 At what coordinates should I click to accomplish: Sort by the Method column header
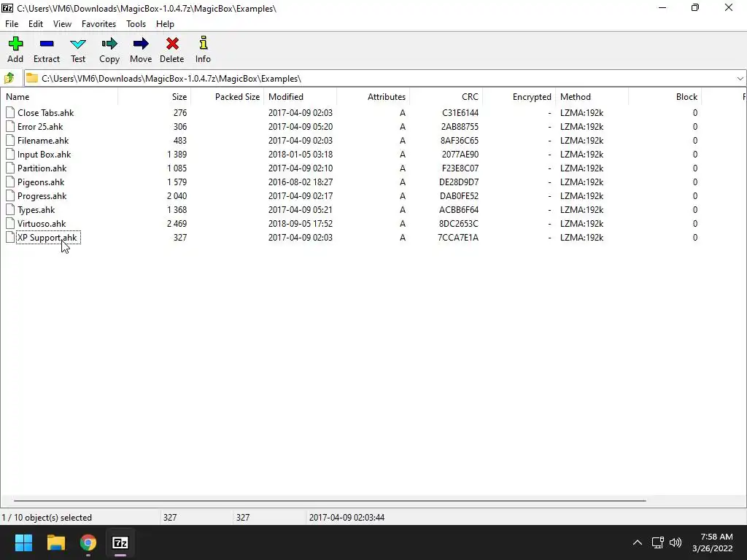(592, 97)
